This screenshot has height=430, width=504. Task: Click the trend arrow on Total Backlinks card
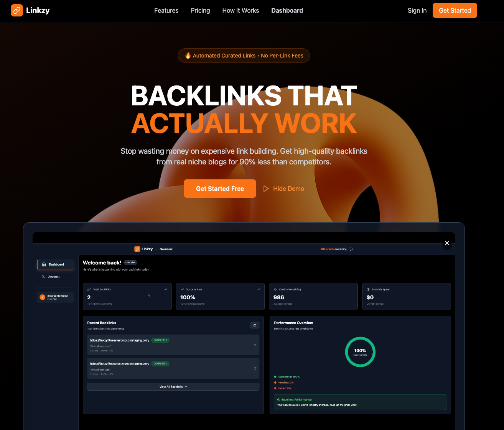coord(166,289)
